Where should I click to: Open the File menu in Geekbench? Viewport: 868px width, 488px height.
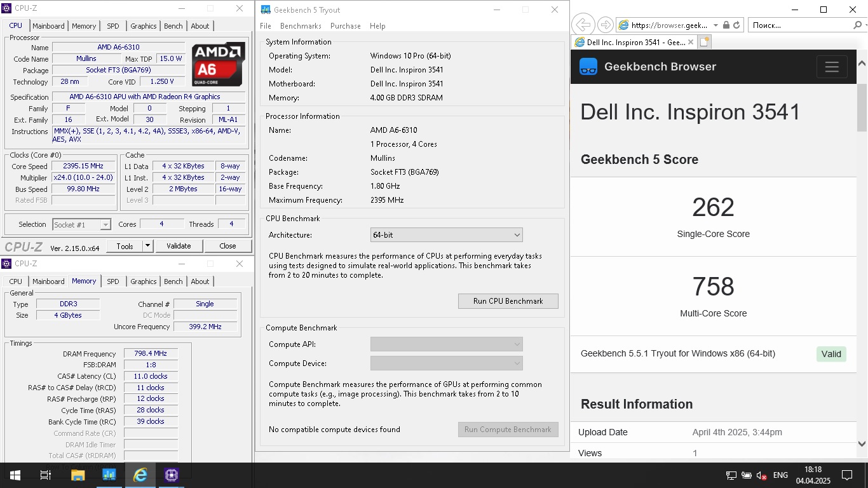point(266,26)
